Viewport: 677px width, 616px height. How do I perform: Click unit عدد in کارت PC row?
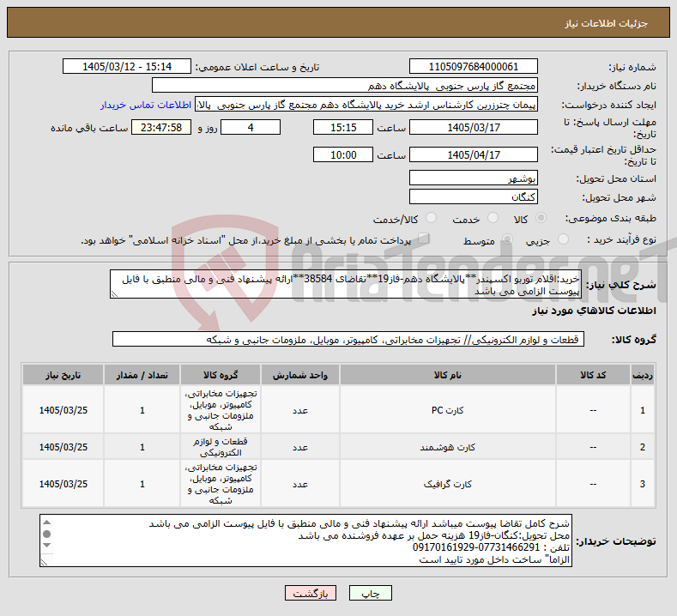[300, 410]
